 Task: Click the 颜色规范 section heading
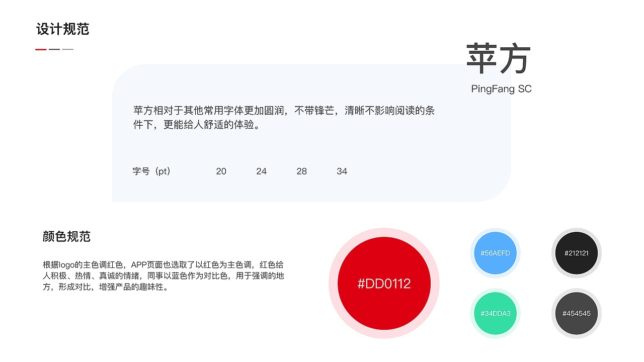(x=66, y=236)
